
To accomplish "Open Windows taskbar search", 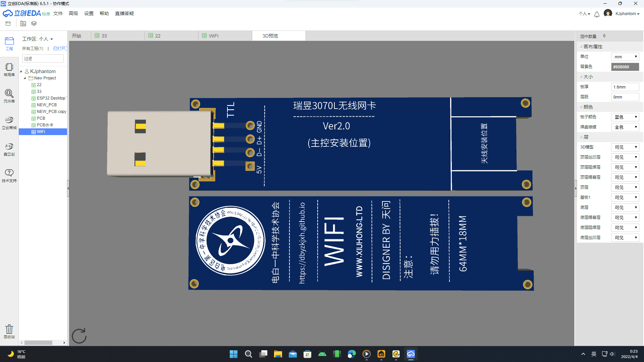I will (x=249, y=354).
